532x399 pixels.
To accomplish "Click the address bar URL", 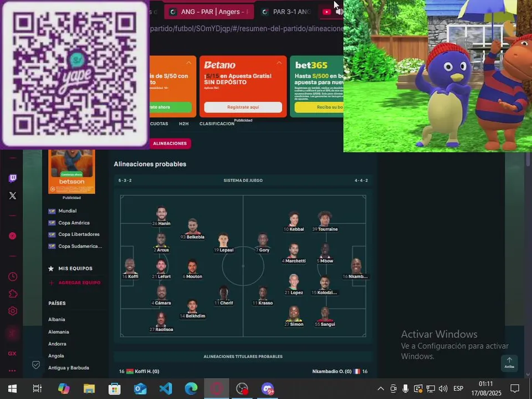I will coord(246,29).
